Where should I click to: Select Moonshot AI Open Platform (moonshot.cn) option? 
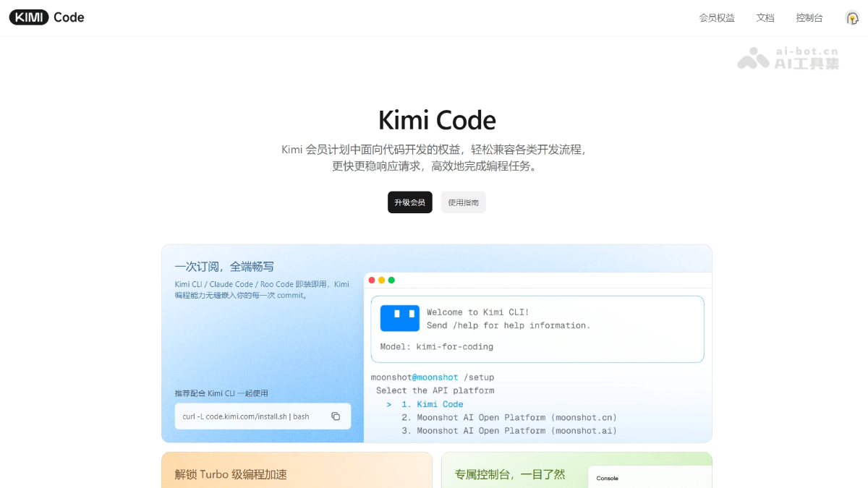pyautogui.click(x=509, y=417)
